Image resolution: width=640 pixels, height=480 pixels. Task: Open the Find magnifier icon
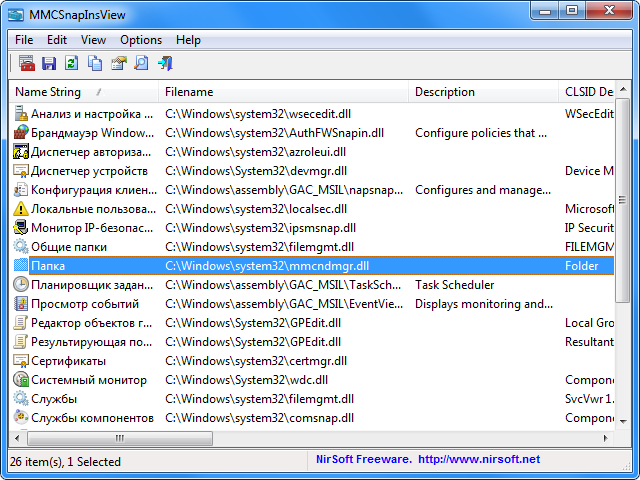142,63
